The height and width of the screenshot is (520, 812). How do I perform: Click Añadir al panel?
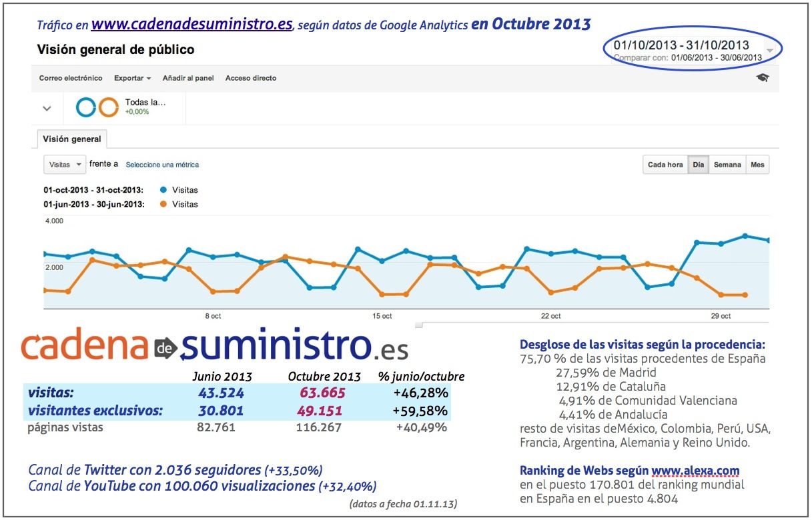tap(188, 78)
